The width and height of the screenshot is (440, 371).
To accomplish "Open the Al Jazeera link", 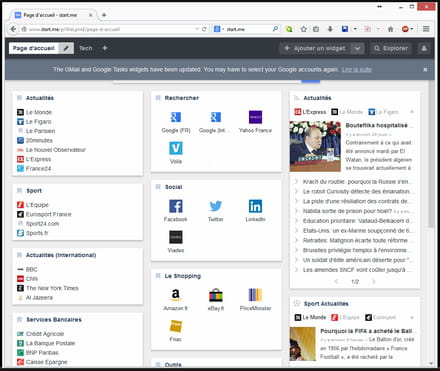I will point(39,298).
